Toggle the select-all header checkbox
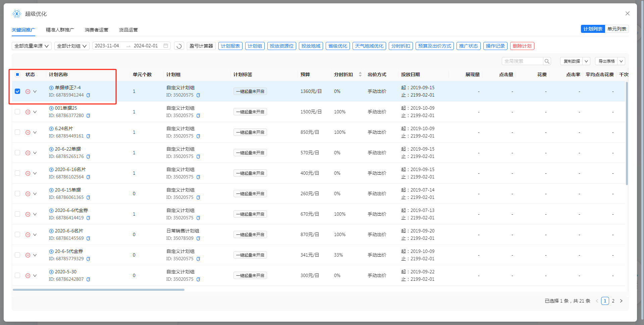Viewport: 644px width, 325px height. pos(17,74)
